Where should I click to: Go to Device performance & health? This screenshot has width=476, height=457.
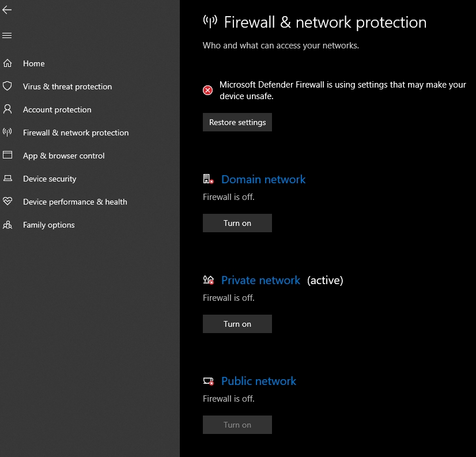[75, 202]
